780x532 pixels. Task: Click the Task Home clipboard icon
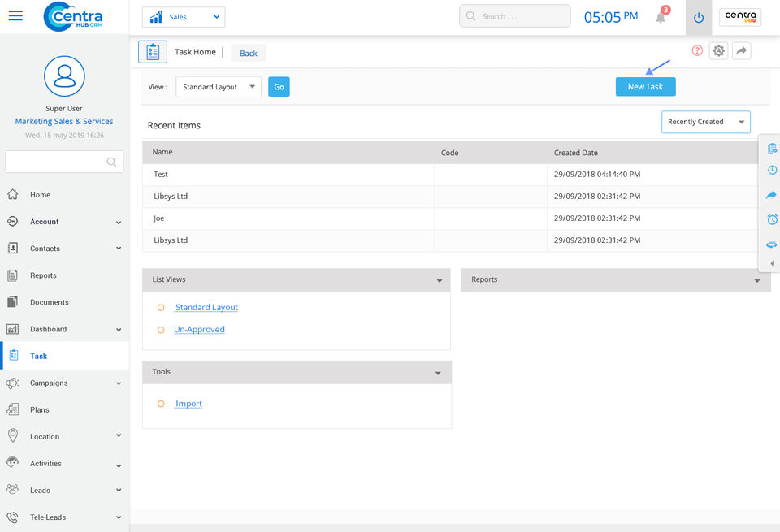point(153,52)
